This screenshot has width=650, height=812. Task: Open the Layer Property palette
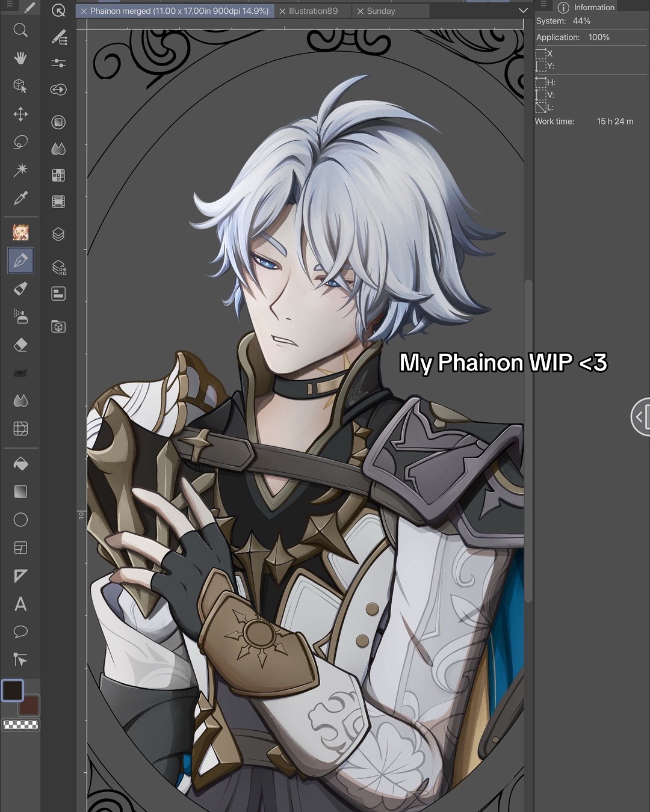tap(58, 267)
